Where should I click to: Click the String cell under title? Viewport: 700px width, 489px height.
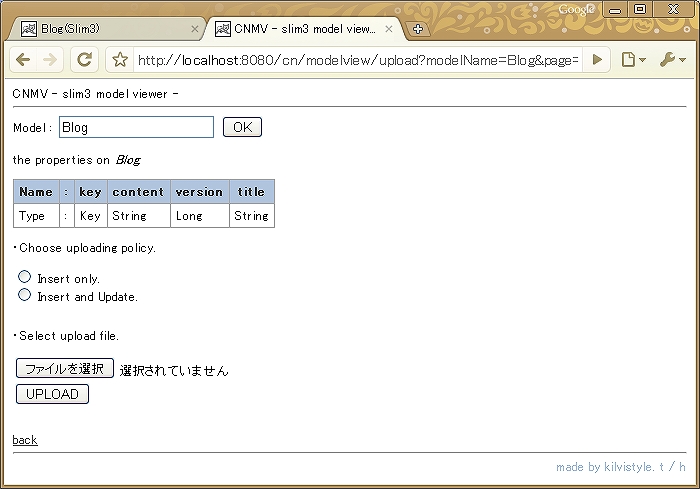(x=251, y=216)
